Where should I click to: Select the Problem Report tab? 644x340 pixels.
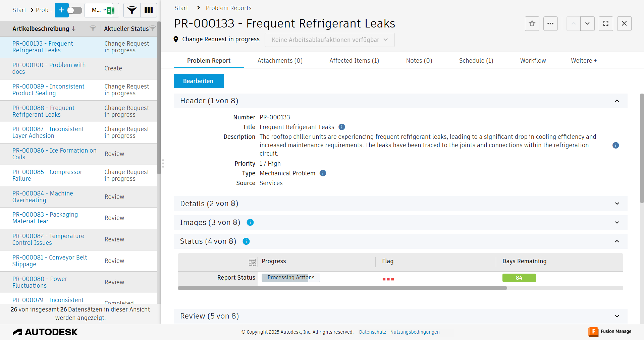coord(209,61)
